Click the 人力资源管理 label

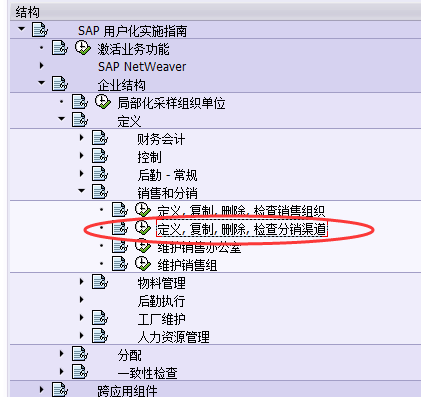coord(173,337)
